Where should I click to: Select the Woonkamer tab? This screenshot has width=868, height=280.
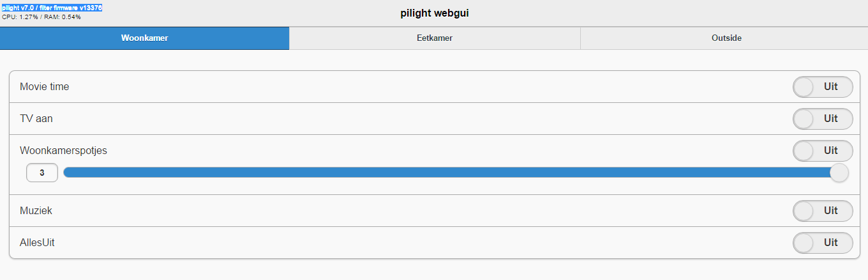[144, 38]
